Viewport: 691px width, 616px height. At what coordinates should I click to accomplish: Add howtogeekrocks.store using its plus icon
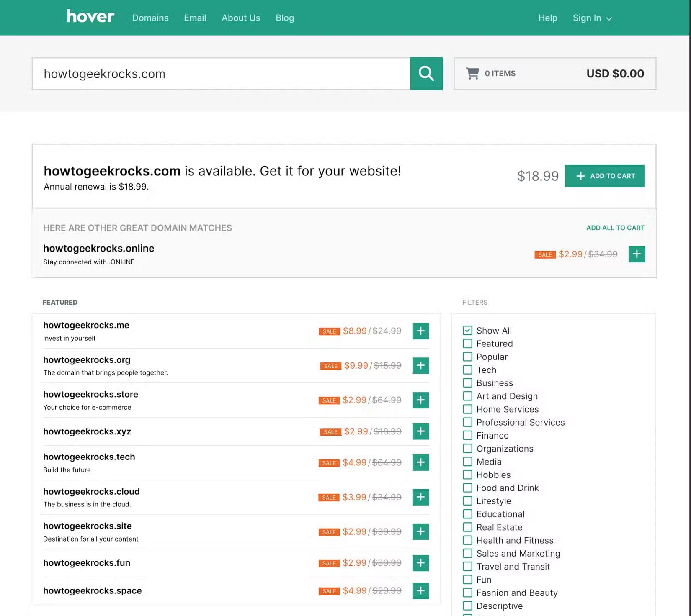coord(420,400)
